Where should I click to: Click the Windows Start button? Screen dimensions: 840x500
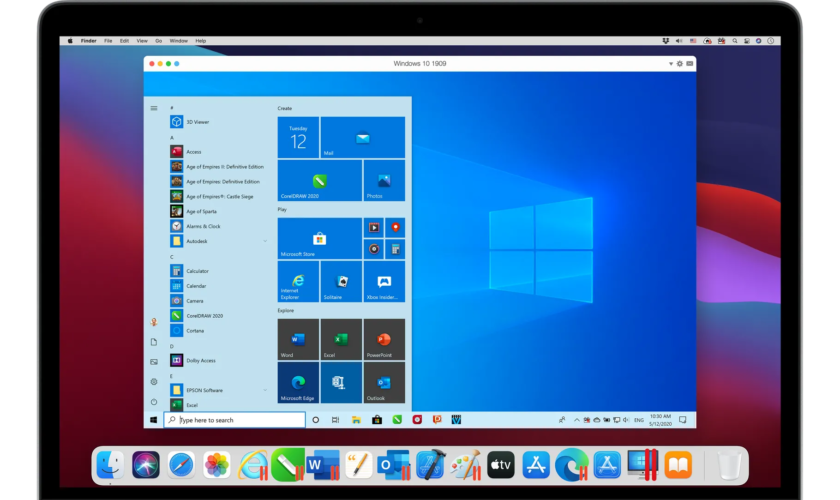(x=153, y=420)
